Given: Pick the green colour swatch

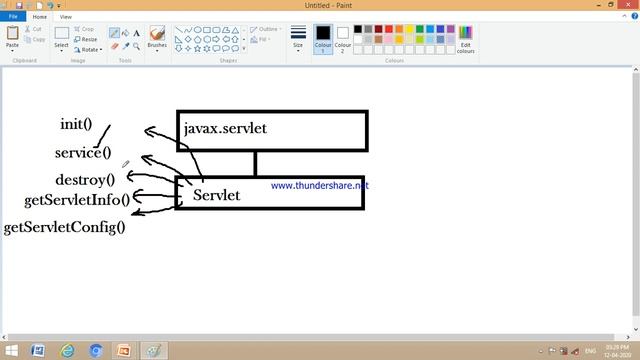Looking at the screenshot, I should [x=420, y=29].
